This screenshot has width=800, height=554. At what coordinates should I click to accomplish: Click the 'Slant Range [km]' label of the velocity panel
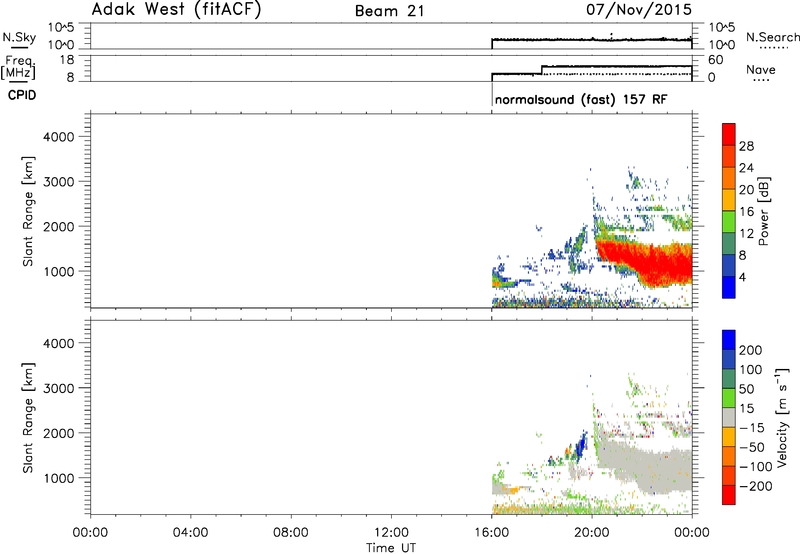pyautogui.click(x=28, y=418)
